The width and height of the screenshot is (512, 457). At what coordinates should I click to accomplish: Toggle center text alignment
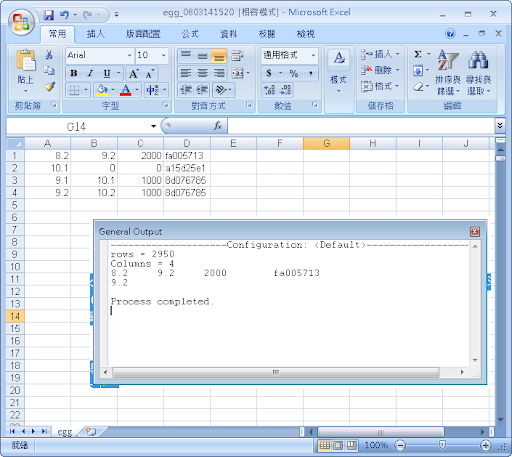click(202, 73)
